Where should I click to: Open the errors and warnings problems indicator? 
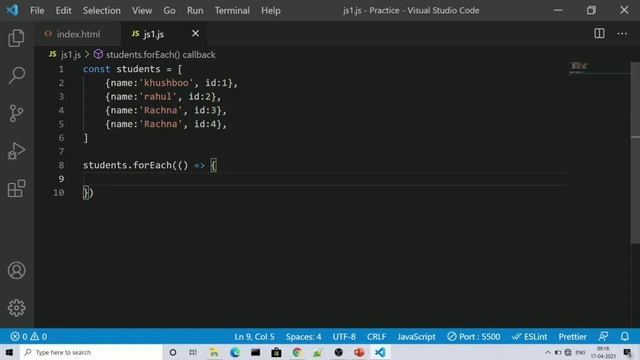click(x=29, y=336)
